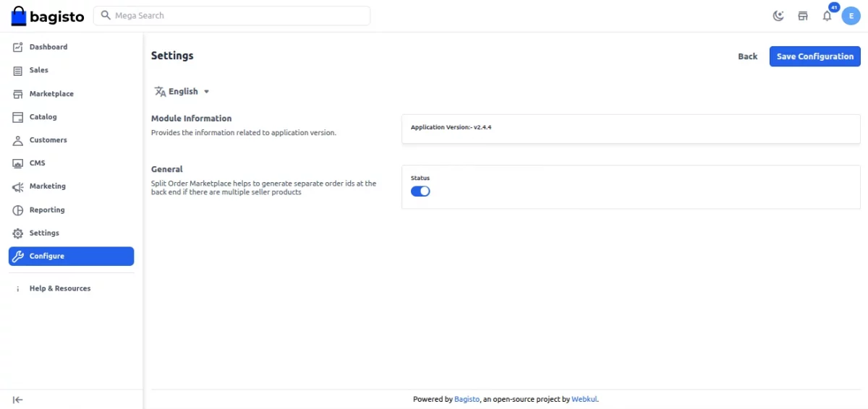Open Catalog menu item
Screen dimensions: 868x409
pyautogui.click(x=43, y=117)
